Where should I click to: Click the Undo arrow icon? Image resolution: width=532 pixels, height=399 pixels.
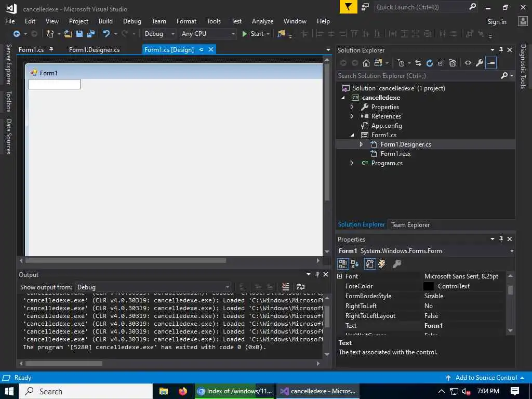pos(107,34)
